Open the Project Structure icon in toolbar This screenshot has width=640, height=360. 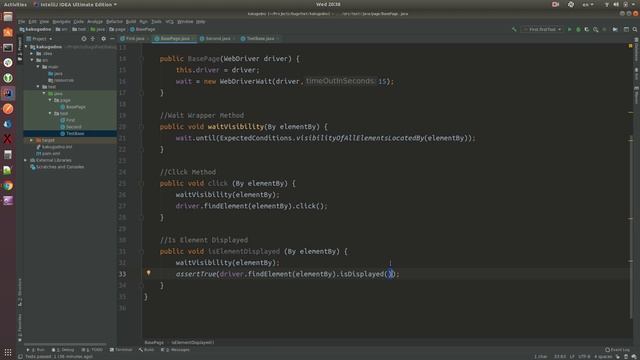pyautogui.click(x=626, y=29)
